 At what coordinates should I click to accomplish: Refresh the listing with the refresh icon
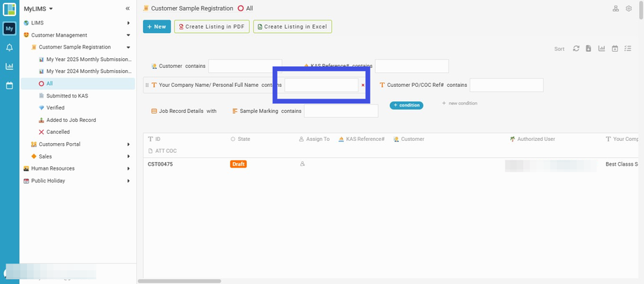click(x=576, y=48)
